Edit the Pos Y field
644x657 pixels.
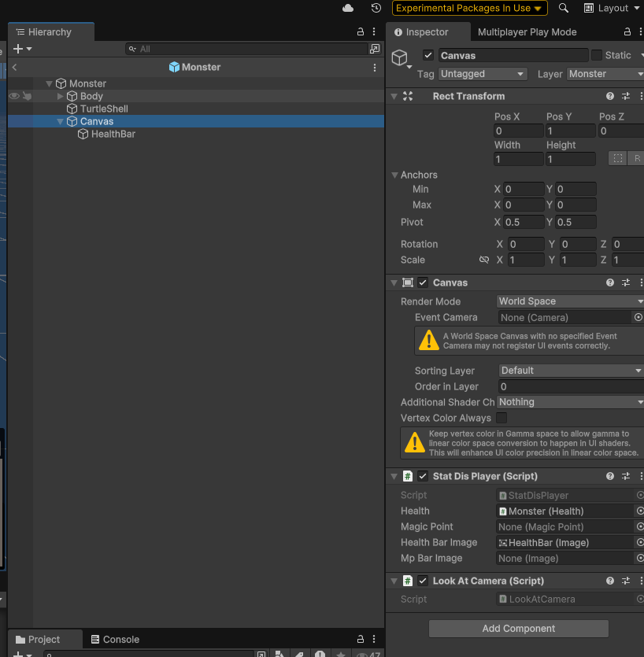(570, 131)
